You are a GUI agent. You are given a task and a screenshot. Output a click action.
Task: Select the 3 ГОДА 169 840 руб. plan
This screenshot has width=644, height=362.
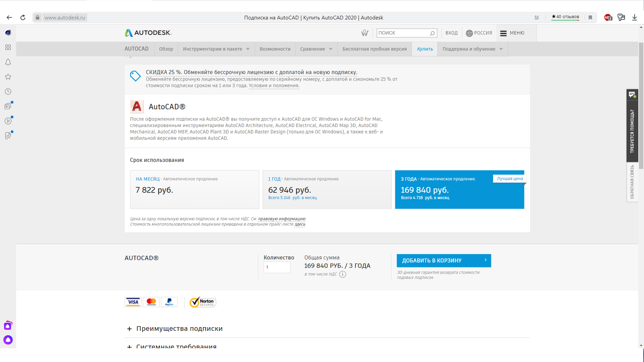pyautogui.click(x=459, y=189)
